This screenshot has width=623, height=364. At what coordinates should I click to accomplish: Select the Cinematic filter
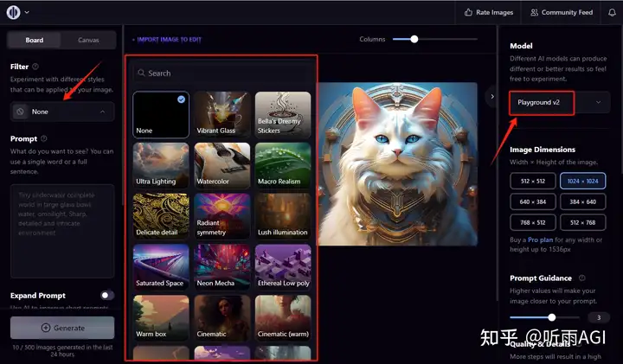[222, 318]
